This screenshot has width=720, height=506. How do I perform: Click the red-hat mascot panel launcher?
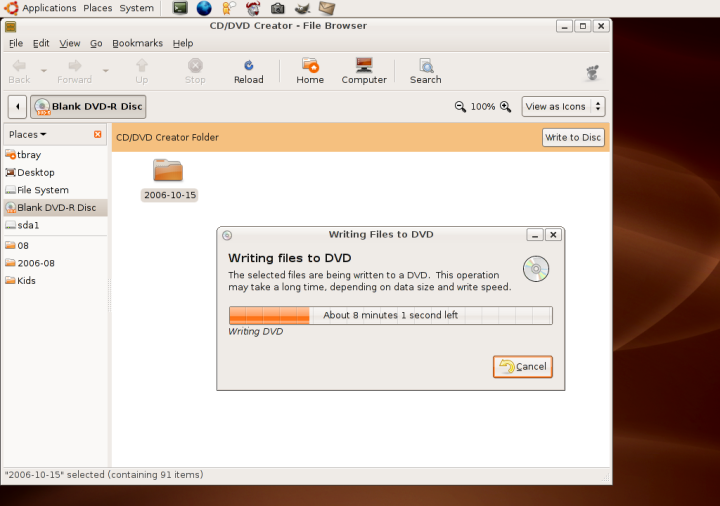253,8
